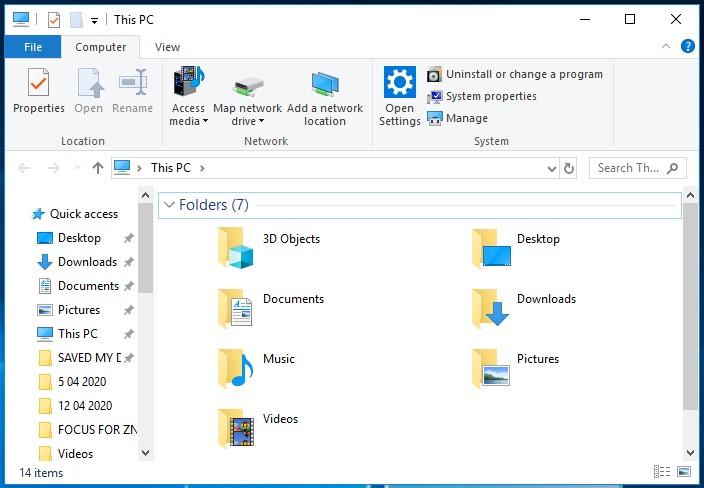Viewport: 704px width, 488px height.
Task: Select Desktop in Quick access
Action: 68,237
